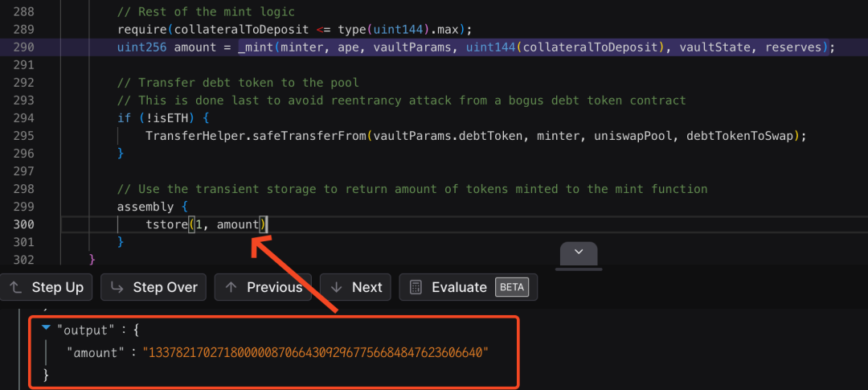
Task: Click the Step Over arrow icon
Action: [x=117, y=287]
